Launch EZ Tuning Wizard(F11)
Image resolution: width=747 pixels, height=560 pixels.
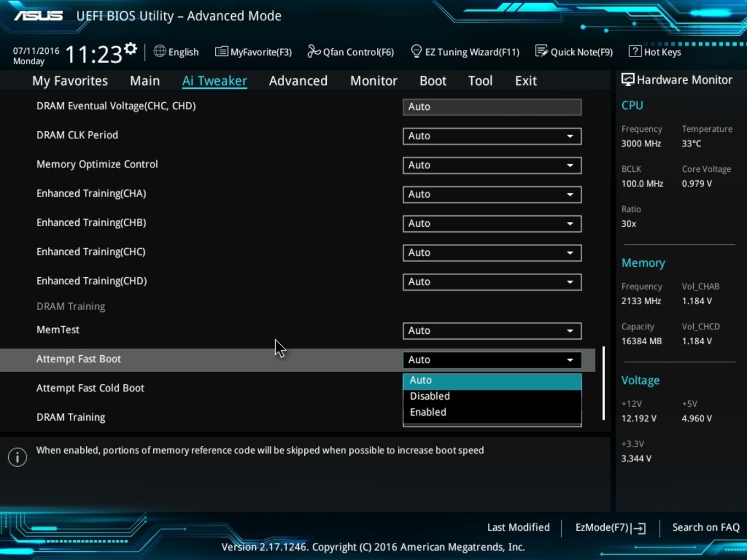pos(465,52)
